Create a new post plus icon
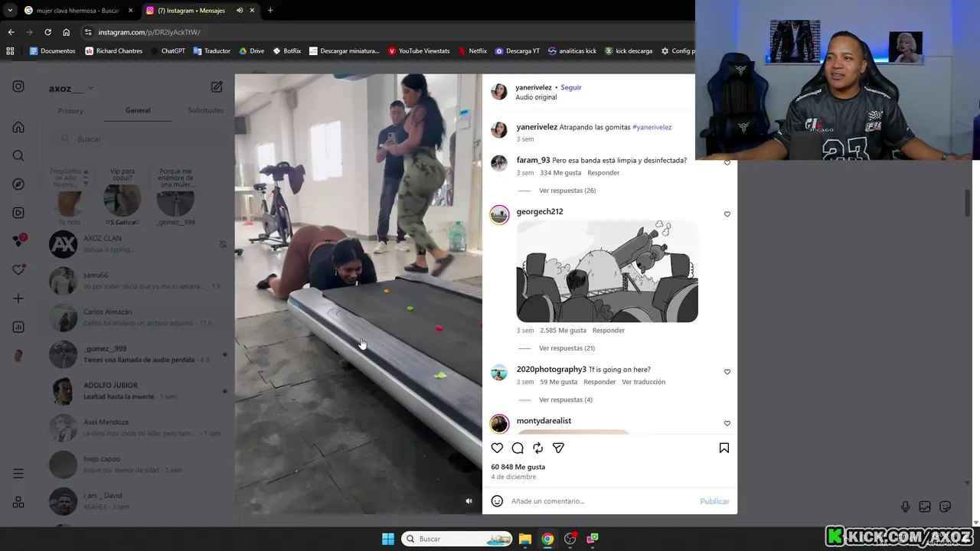This screenshot has height=551, width=980. coord(18,298)
